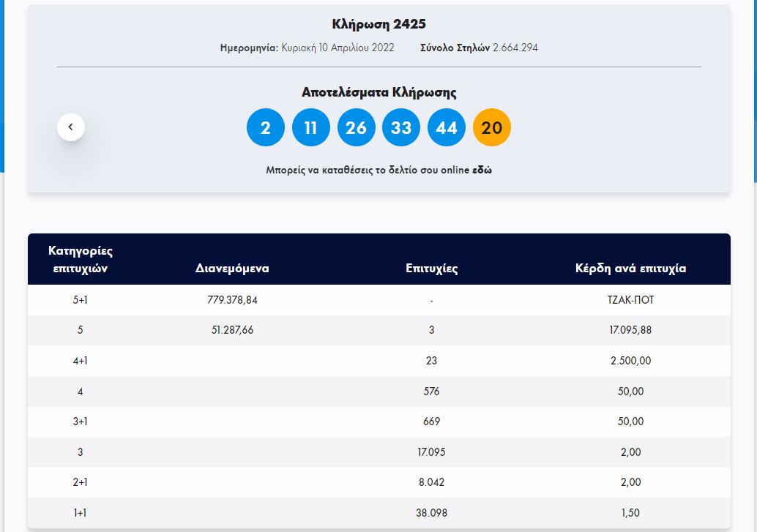Click the 'Αποτελέσματα Κλήρωσης' heading

378,92
